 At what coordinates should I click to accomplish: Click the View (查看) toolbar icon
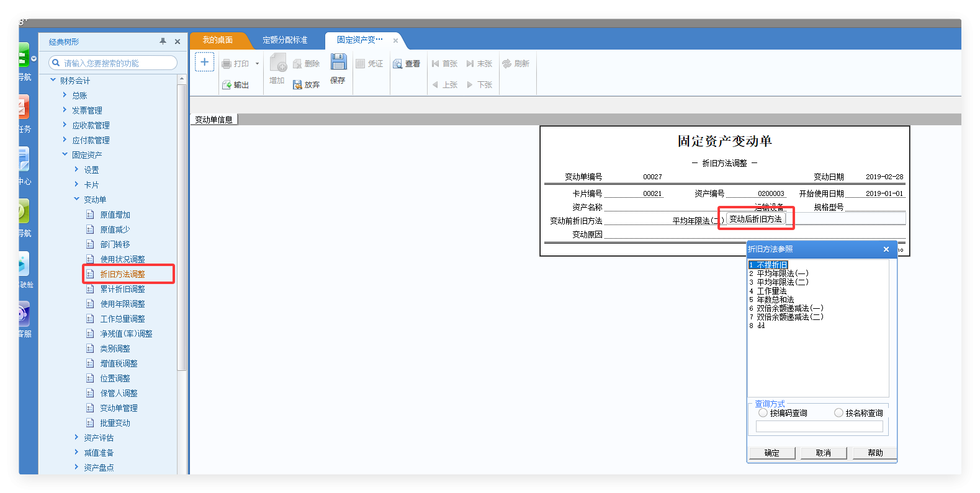[398, 64]
